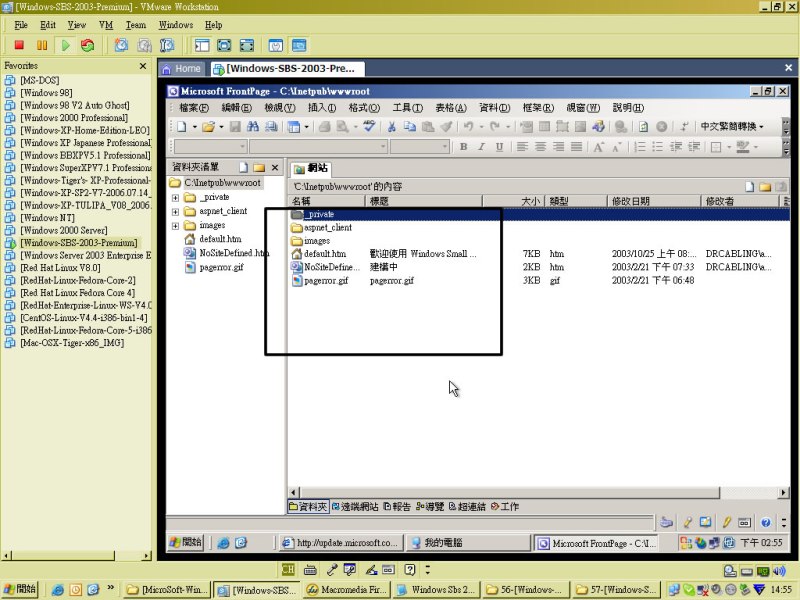This screenshot has width=800, height=600.
Task: Toggle bold formatting
Action: [x=463, y=147]
